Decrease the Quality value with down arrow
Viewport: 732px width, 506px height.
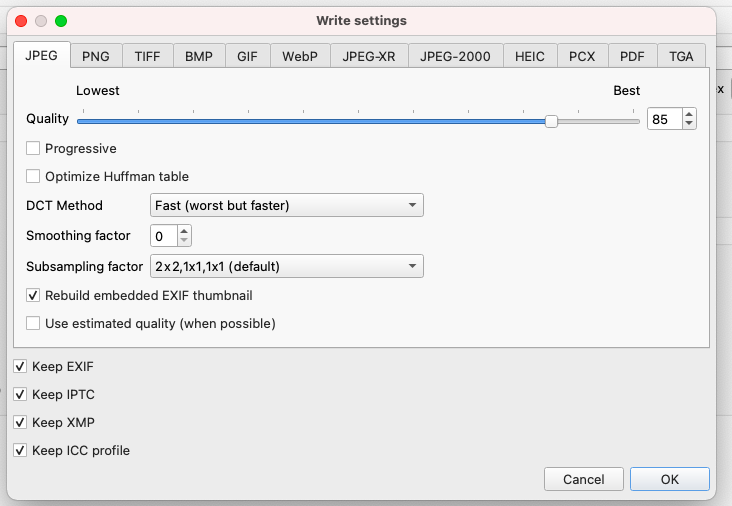click(689, 124)
